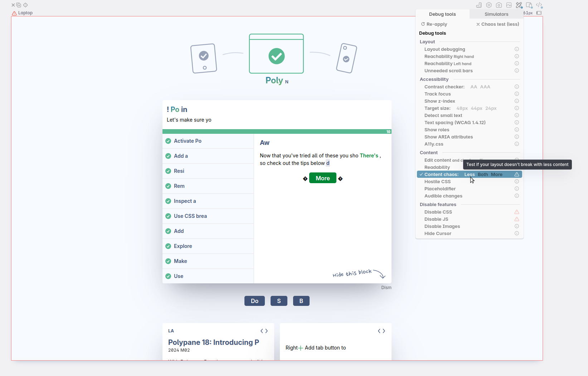Viewport: 588px width, 376px height.
Task: Click next arrow on the Polypane 18 card
Action: point(266,331)
